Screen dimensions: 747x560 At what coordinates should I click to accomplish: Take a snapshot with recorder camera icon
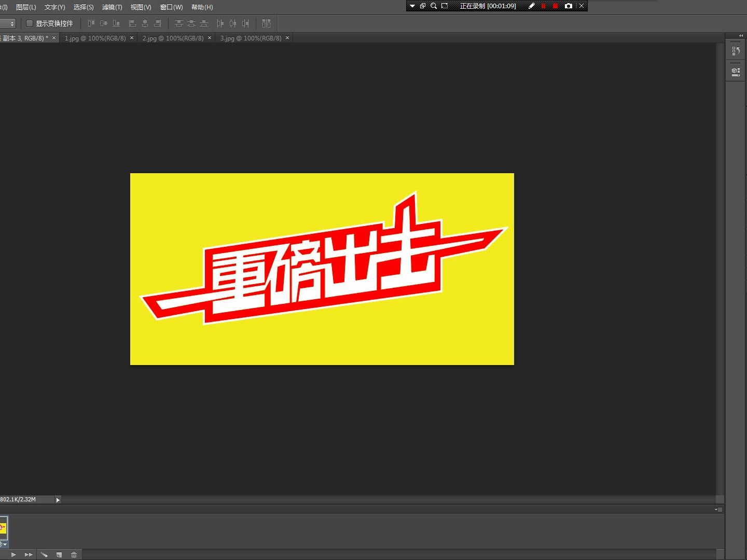pyautogui.click(x=568, y=6)
